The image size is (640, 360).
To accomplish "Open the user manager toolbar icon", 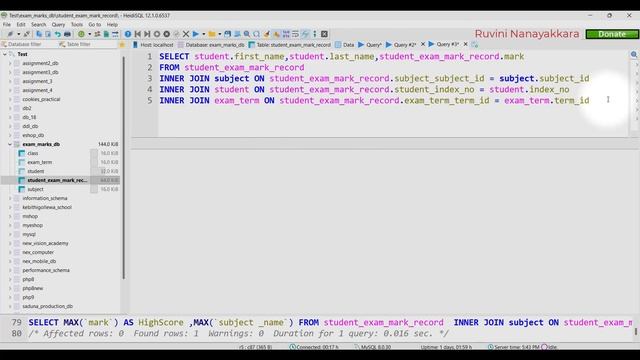I will click(x=97, y=34).
